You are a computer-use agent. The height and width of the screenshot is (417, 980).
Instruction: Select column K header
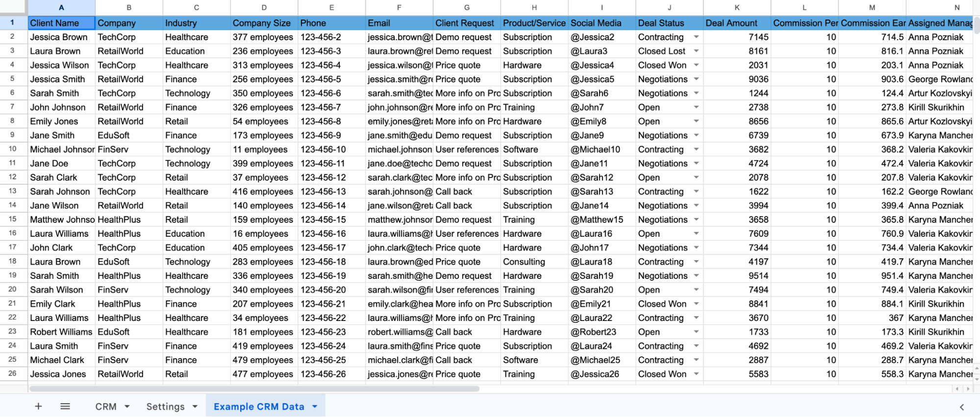click(x=737, y=7)
